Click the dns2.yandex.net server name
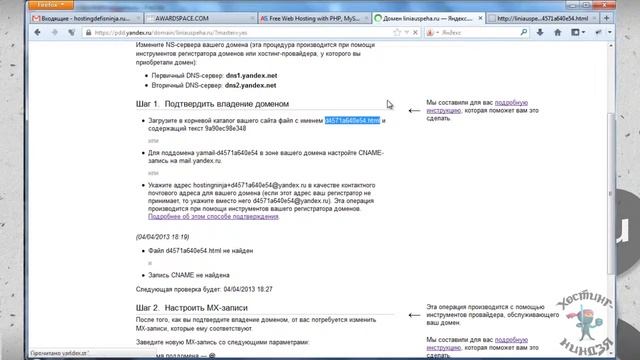This screenshot has height=360, width=640. point(250,85)
